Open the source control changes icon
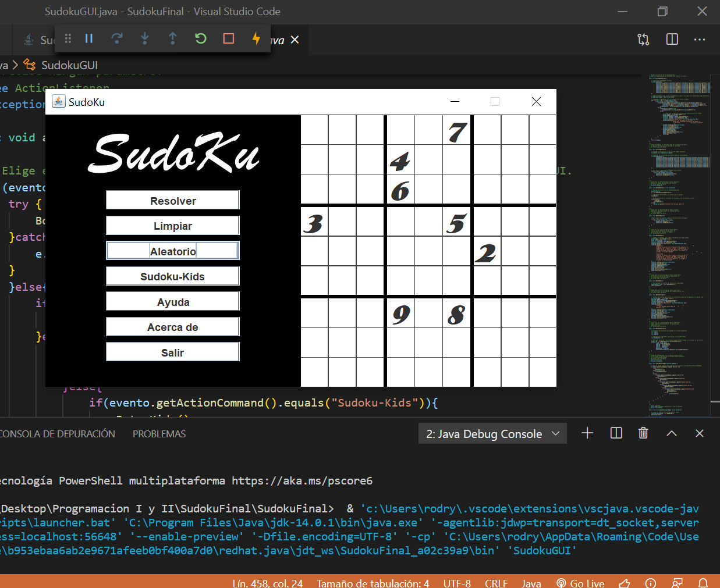This screenshot has height=588, width=720. [643, 39]
